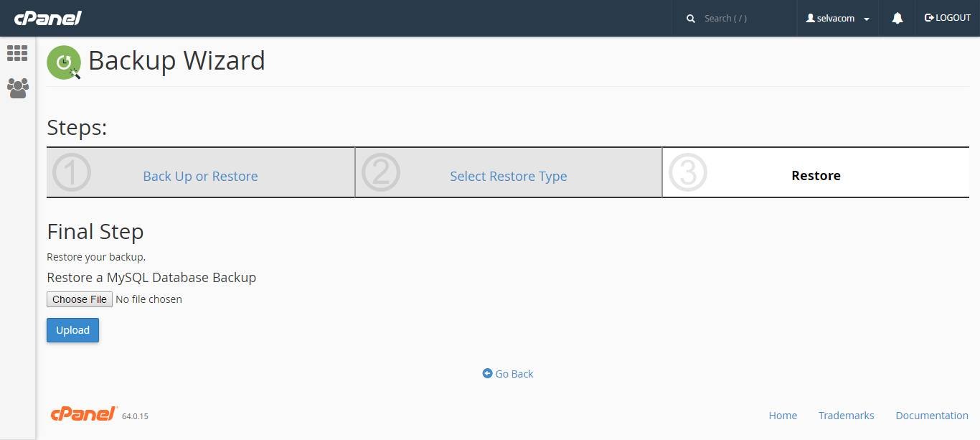Image resolution: width=980 pixels, height=440 pixels.
Task: Go to the Select Restore Type step
Action: [509, 176]
